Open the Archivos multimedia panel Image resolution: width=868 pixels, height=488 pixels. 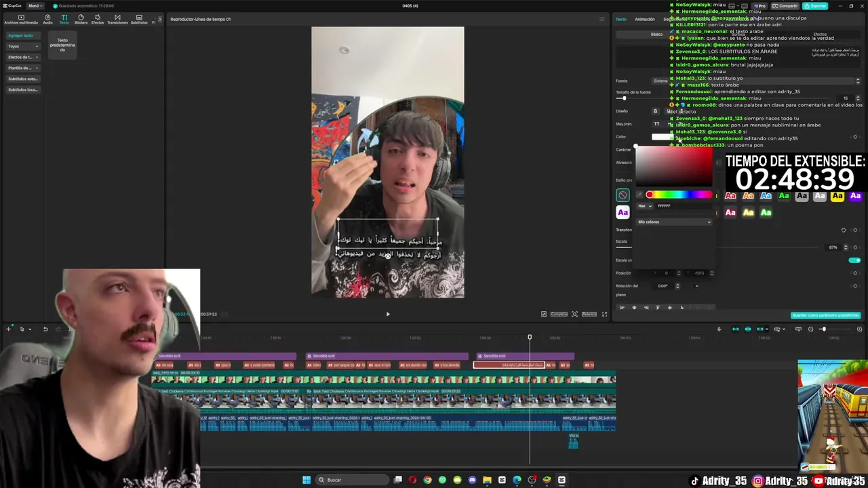pos(21,19)
